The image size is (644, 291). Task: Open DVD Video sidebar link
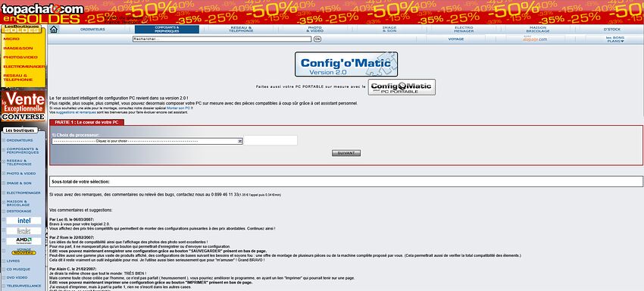click(x=17, y=277)
